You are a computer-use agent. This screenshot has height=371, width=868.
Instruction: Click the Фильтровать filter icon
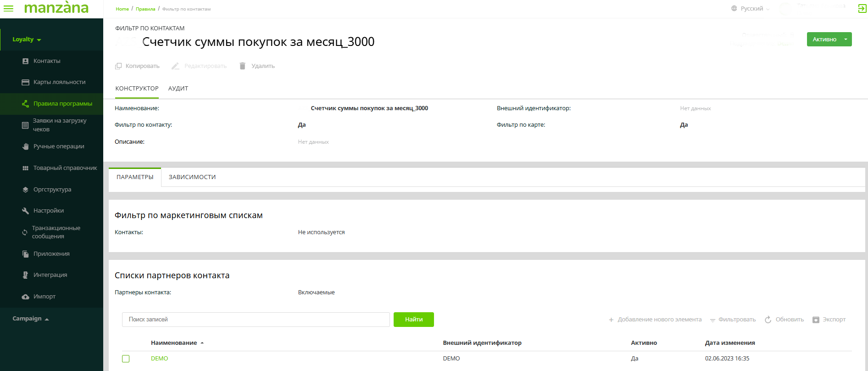(712, 320)
